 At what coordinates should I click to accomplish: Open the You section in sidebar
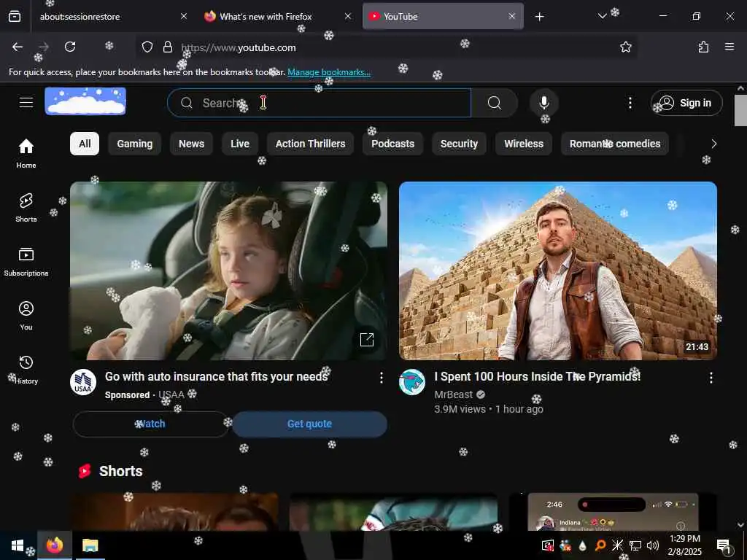(26, 315)
